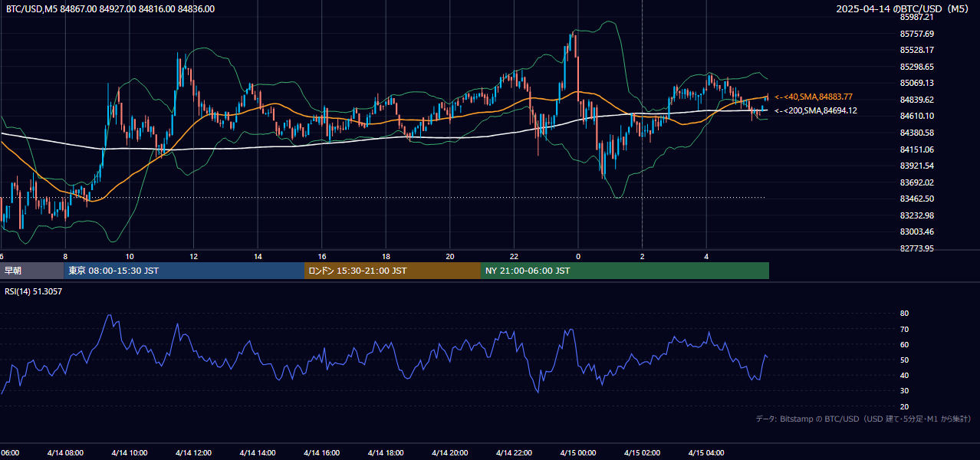The height and width of the screenshot is (460, 980).
Task: Click price axis value 84610.10
Action: click(916, 116)
